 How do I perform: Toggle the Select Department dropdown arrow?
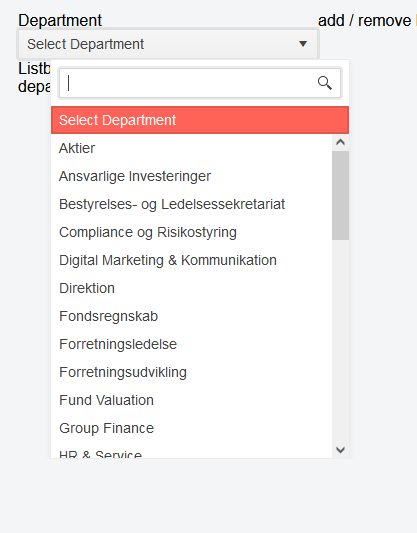click(x=303, y=44)
